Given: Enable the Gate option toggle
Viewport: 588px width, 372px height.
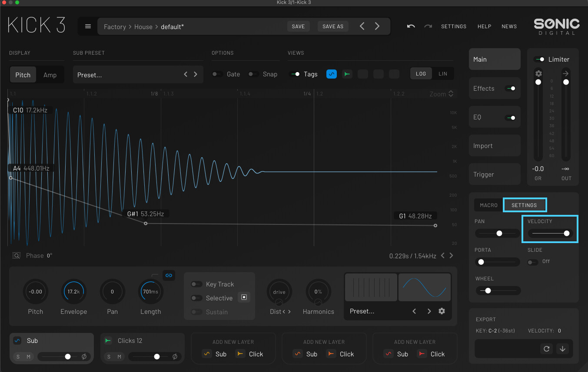Looking at the screenshot, I should pyautogui.click(x=217, y=74).
